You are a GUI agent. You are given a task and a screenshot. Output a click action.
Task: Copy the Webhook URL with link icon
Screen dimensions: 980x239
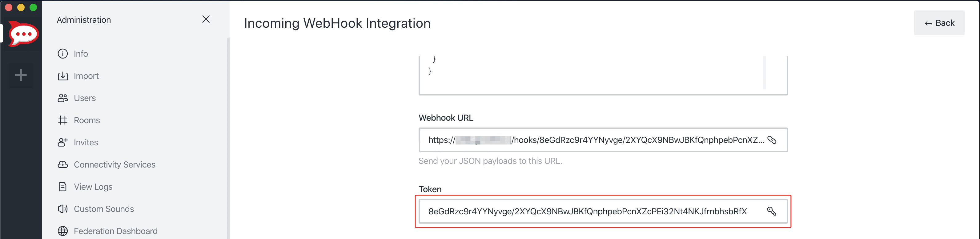772,140
